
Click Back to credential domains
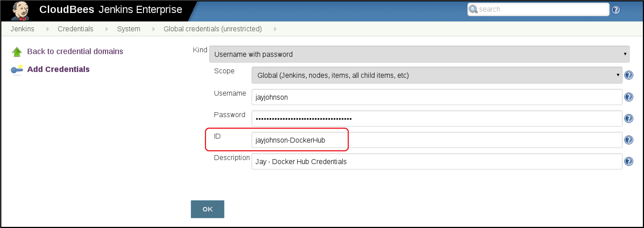[75, 51]
